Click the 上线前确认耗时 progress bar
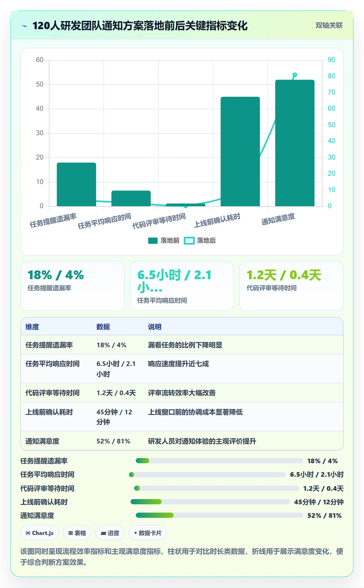Screen dimensions: 364x588 [210, 502]
